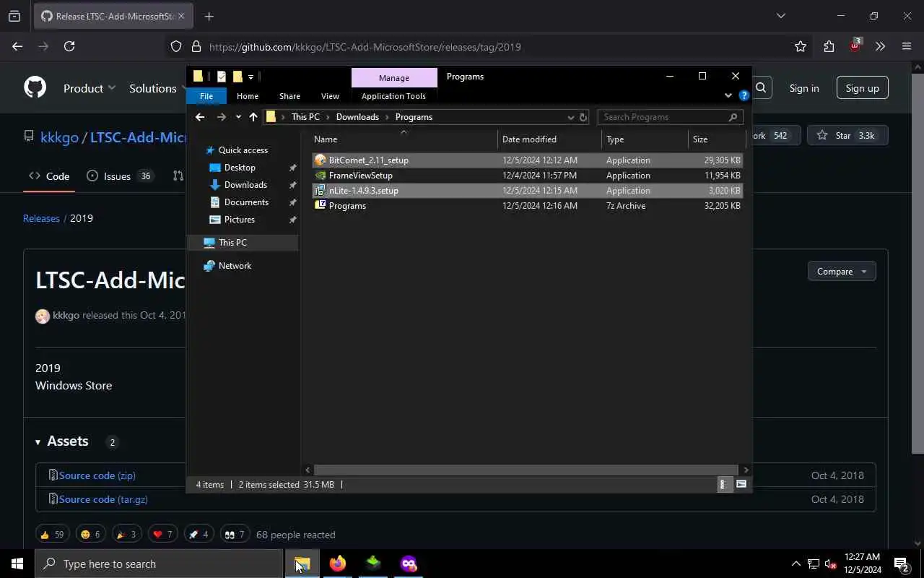Go back in File Explorer navigation
This screenshot has width=924, height=578.
(200, 116)
